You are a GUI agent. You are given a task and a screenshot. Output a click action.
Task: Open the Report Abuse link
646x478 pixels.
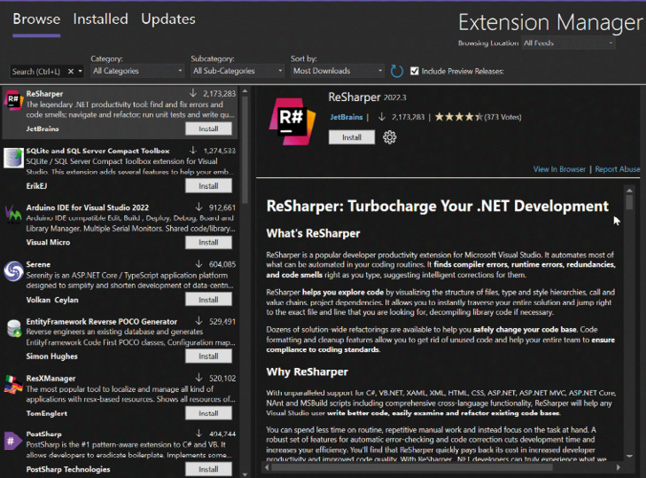point(618,169)
